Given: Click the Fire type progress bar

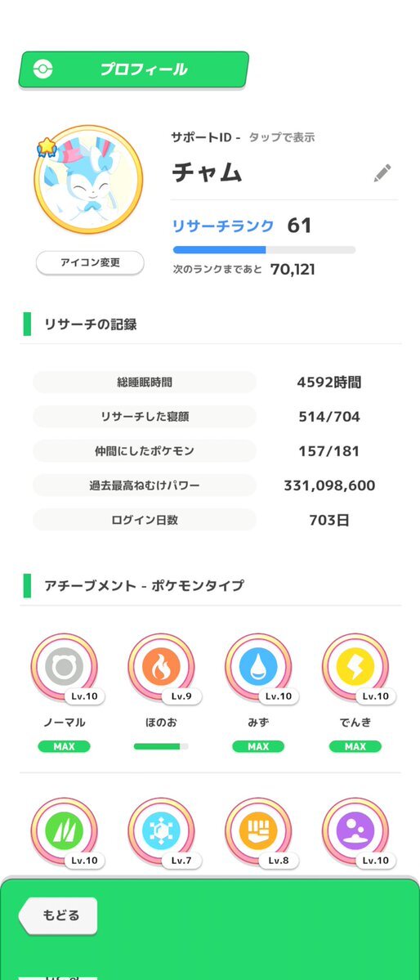Looking at the screenshot, I should [x=161, y=746].
